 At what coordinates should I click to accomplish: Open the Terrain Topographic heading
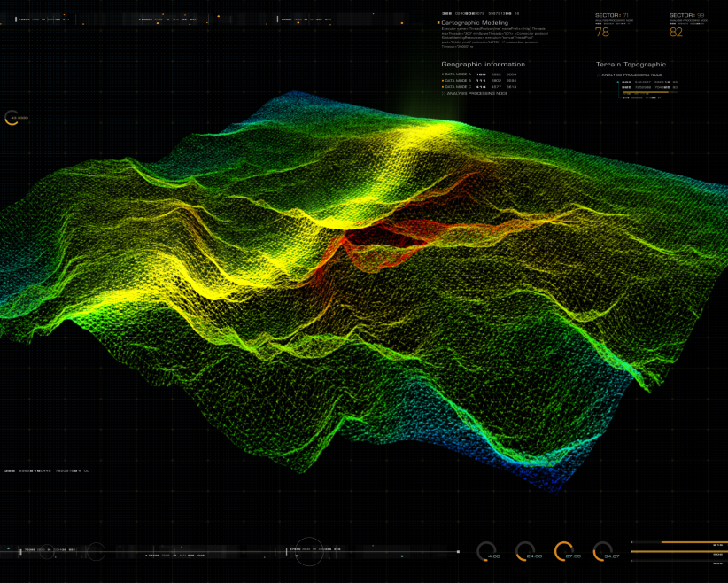pos(631,64)
